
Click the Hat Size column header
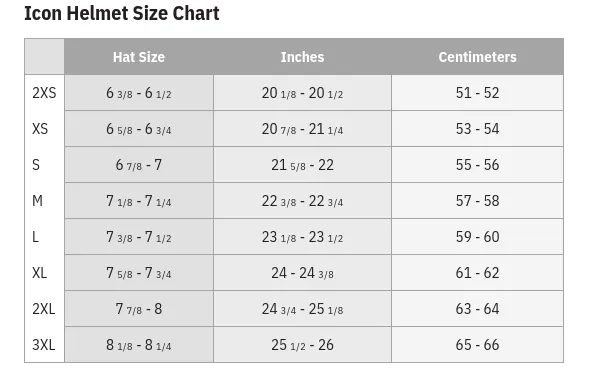(x=139, y=57)
